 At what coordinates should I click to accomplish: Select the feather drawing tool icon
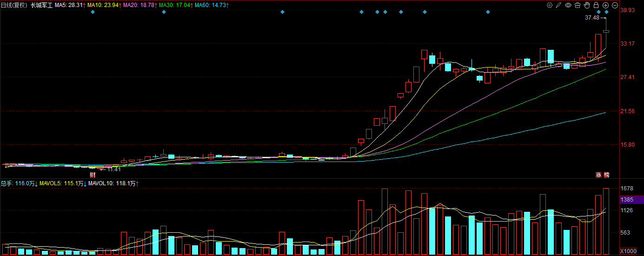pos(558,5)
